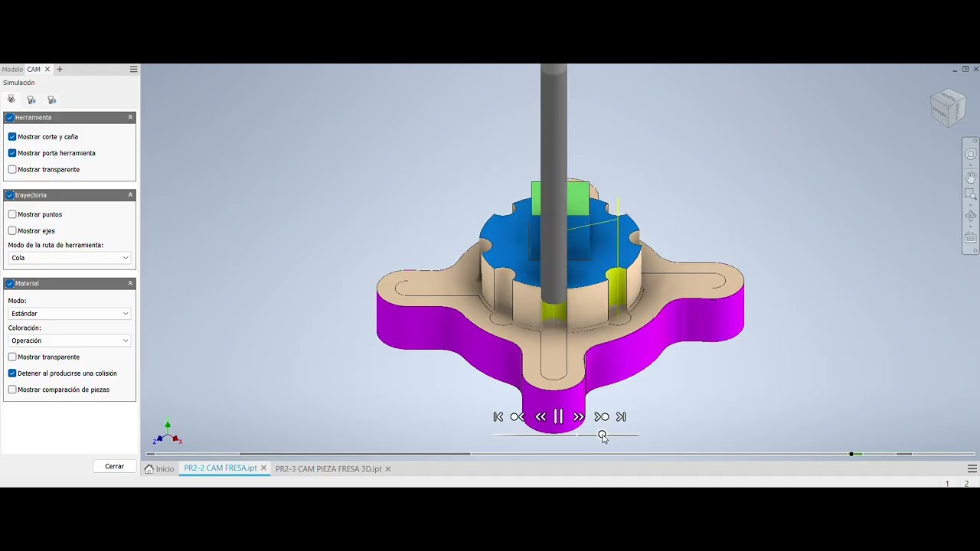Uncheck Mostrar porta herramienta
This screenshot has width=980, height=551.
pyautogui.click(x=12, y=153)
